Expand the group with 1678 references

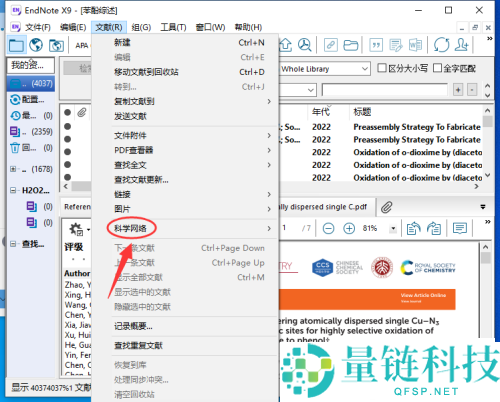click(x=13, y=169)
